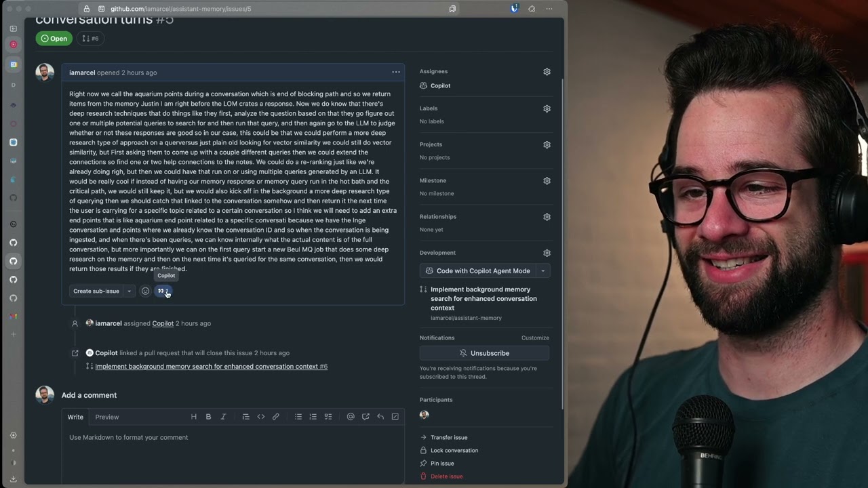
Task: Switch to the Write tab
Action: 75,417
